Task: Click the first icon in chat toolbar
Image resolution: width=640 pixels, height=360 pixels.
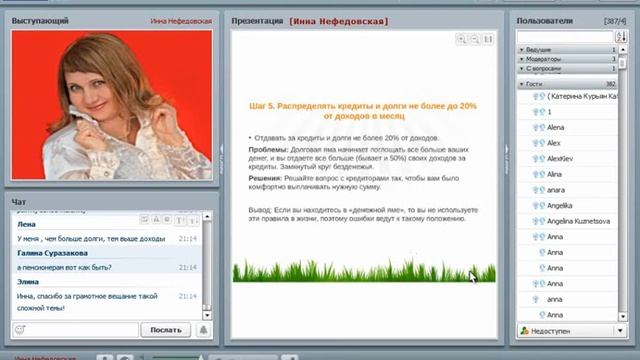Action: click(x=144, y=220)
